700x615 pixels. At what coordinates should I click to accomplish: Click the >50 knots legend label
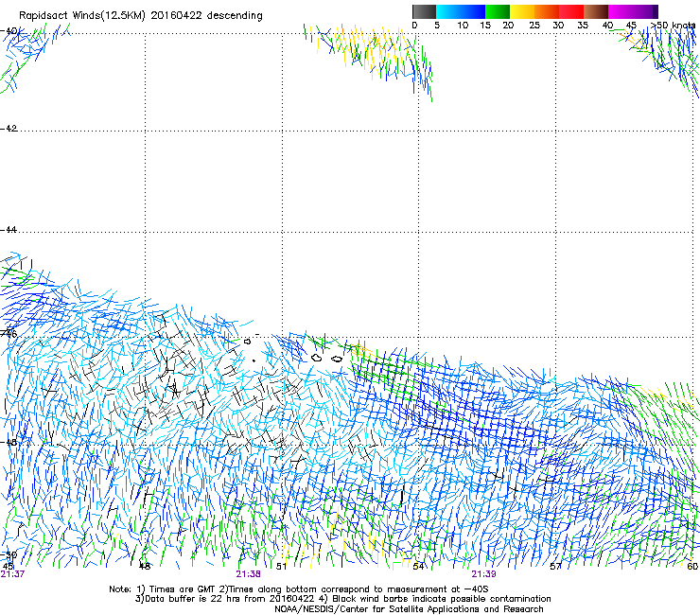[x=673, y=26]
